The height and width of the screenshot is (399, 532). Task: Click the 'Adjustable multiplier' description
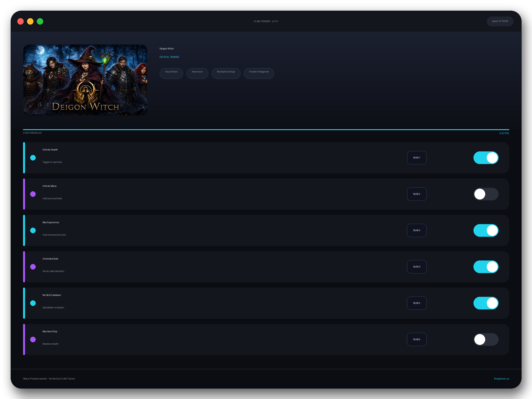(x=53, y=307)
